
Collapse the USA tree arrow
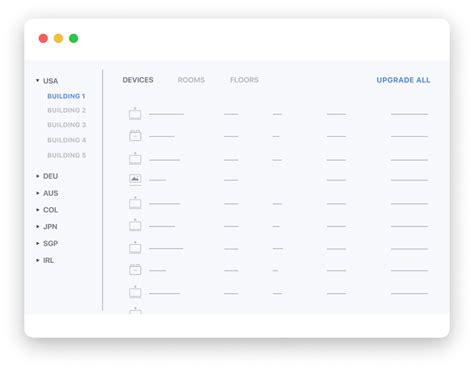click(37, 81)
